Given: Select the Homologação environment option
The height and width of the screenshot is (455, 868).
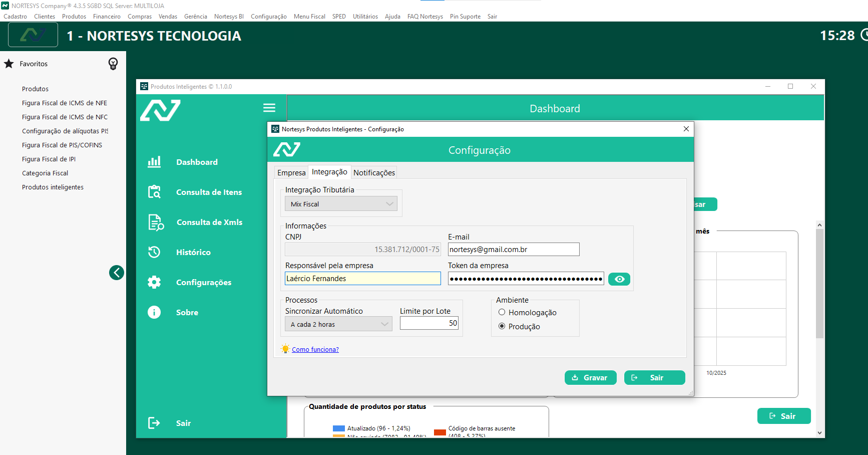Looking at the screenshot, I should pos(502,312).
